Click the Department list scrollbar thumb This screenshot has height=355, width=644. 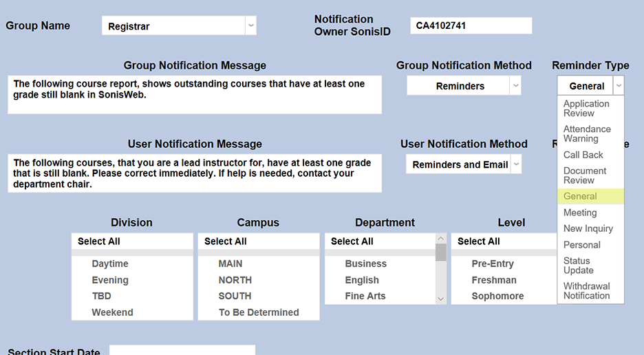441,252
